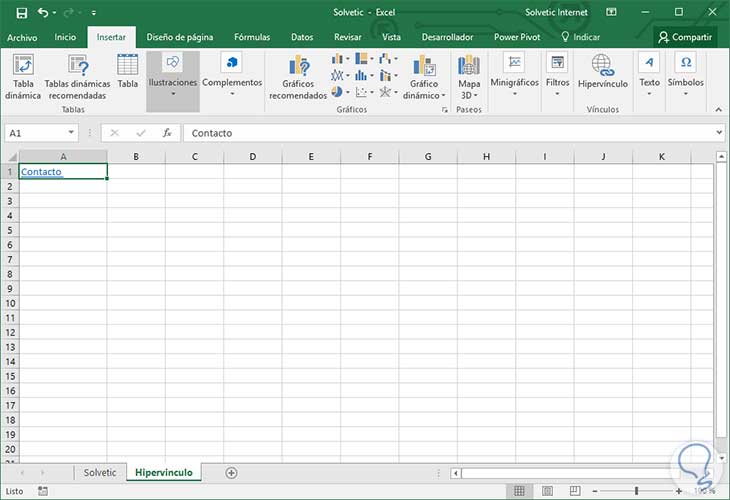
Task: Expand the Minigráficos dropdown
Action: [514, 76]
